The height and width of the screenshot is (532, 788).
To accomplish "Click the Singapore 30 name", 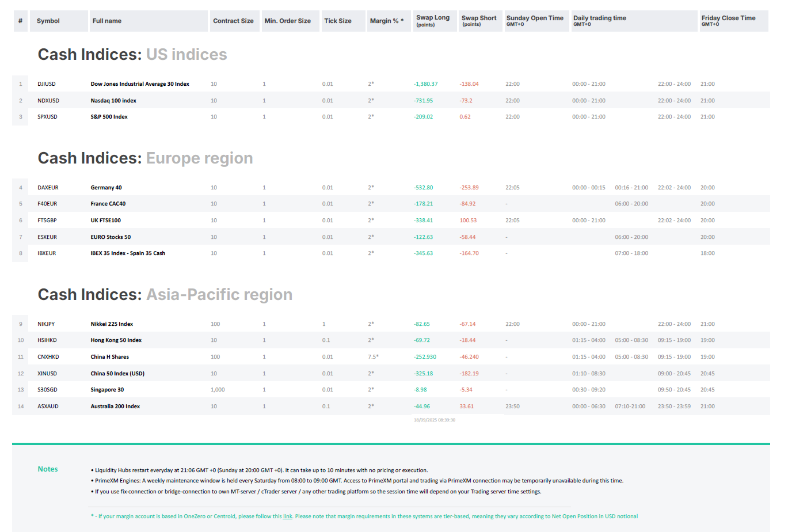I will click(x=107, y=390).
